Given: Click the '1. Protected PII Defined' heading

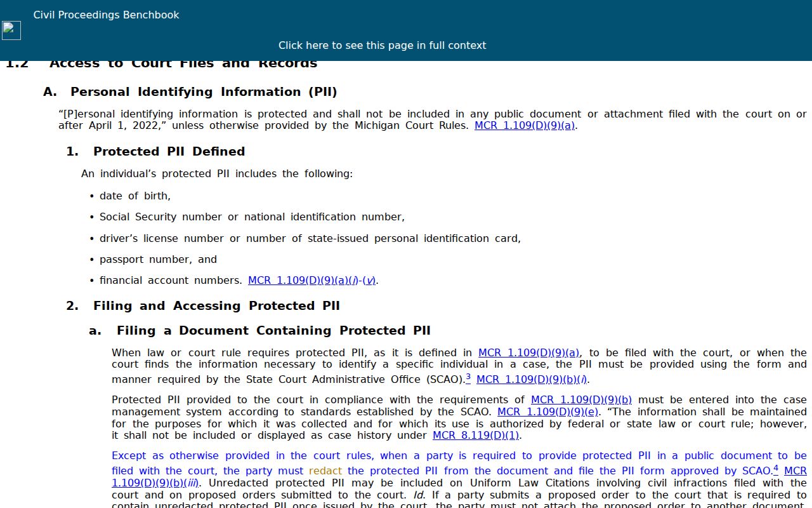Looking at the screenshot, I should coord(155,152).
